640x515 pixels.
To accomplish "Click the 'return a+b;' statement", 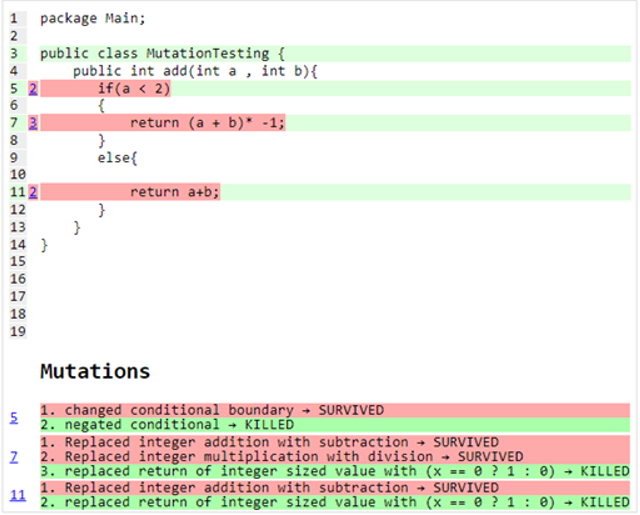I will pos(174,192).
